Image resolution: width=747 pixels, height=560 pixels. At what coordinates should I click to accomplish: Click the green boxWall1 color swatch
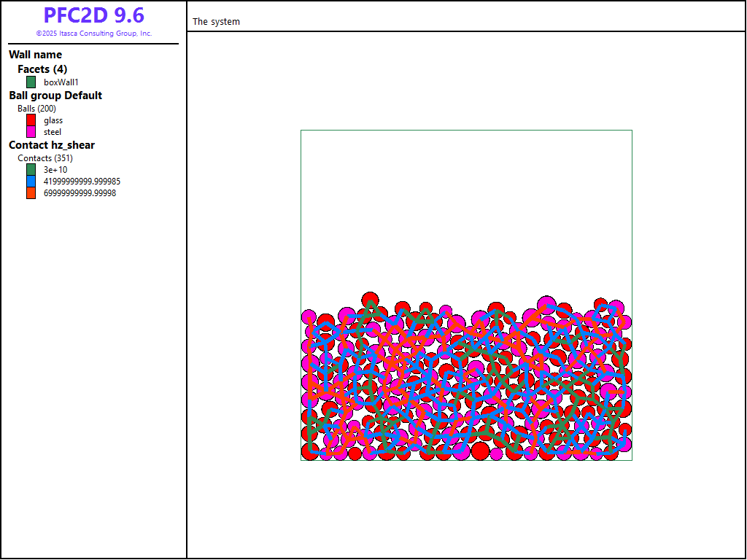[31, 82]
